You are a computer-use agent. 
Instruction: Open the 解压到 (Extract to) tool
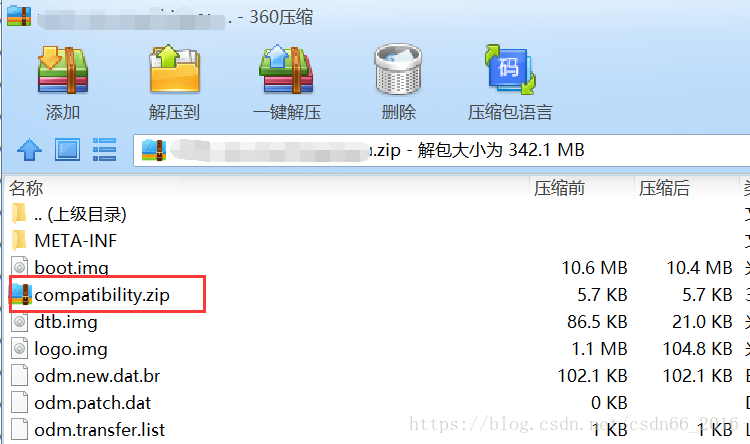pos(175,70)
